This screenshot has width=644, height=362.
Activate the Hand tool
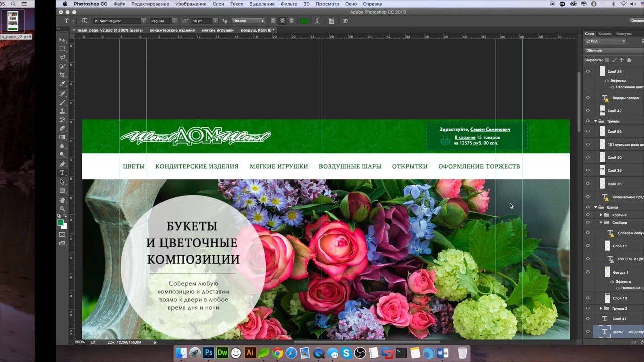click(62, 200)
